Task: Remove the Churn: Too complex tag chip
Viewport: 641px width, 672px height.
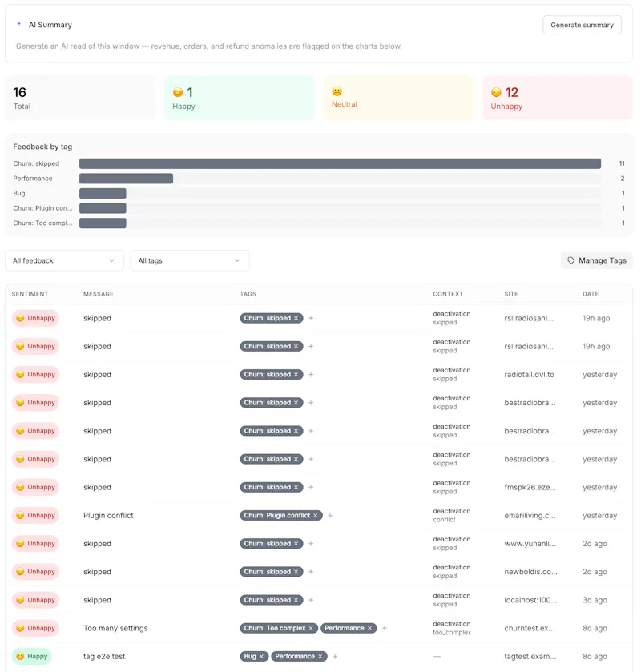Action: pyautogui.click(x=311, y=628)
